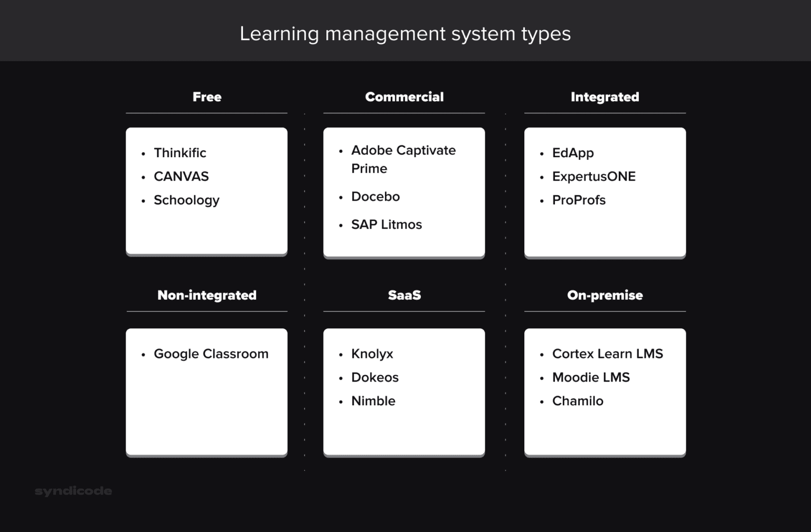
Task: Click the Chamilo list item
Action: coord(578,401)
